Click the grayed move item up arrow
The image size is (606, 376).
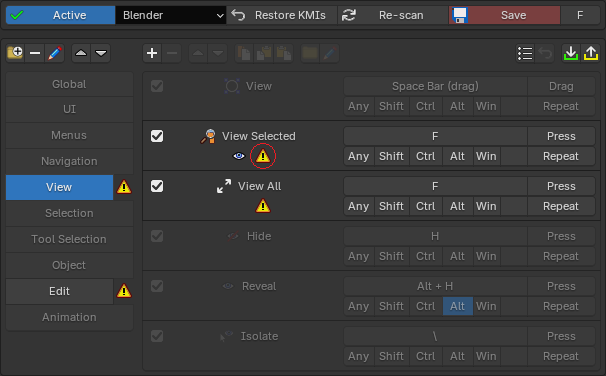(x=198, y=53)
